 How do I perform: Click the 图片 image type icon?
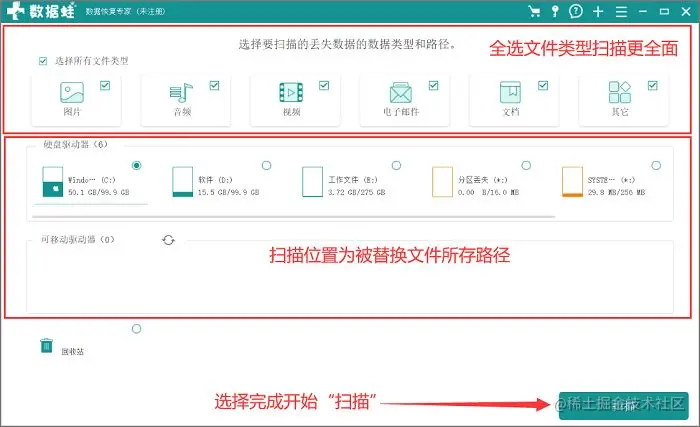point(72,92)
